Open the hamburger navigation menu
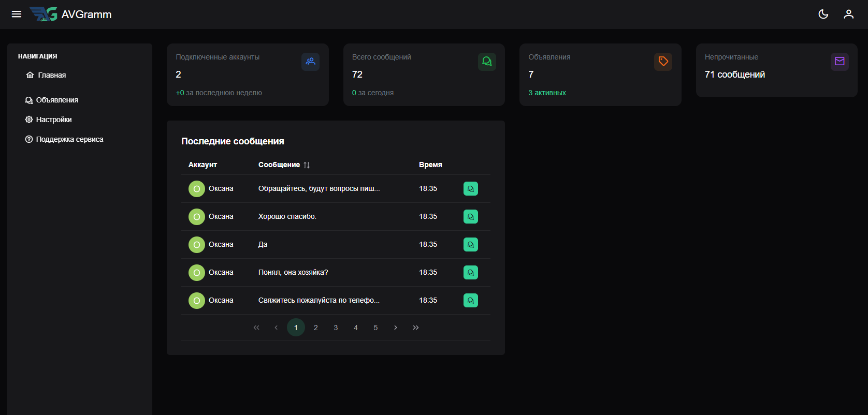The width and height of the screenshot is (868, 415). click(x=17, y=14)
